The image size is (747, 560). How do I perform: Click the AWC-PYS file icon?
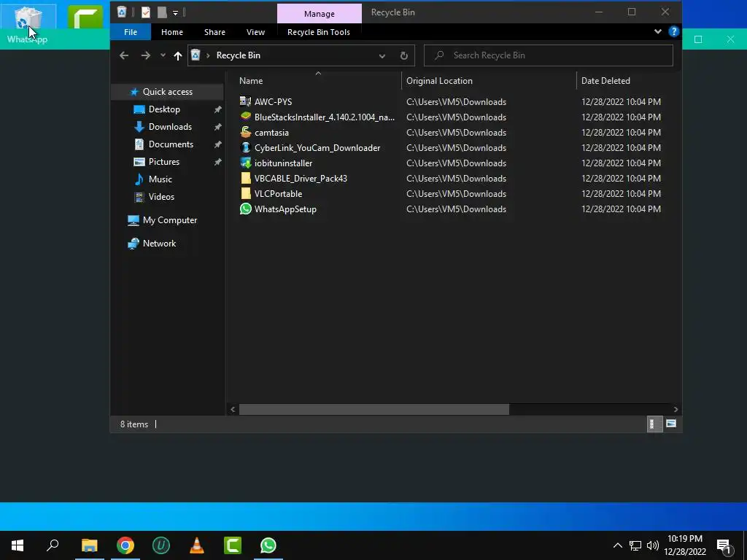(245, 101)
